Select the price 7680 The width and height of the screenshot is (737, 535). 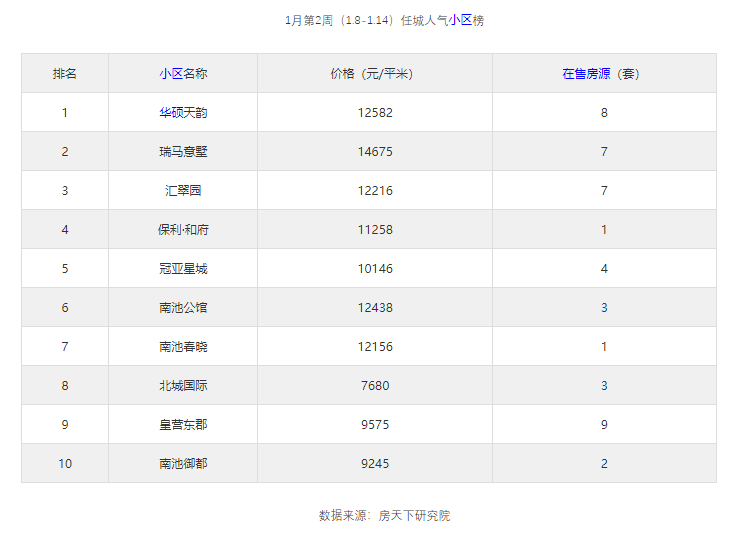tap(375, 386)
